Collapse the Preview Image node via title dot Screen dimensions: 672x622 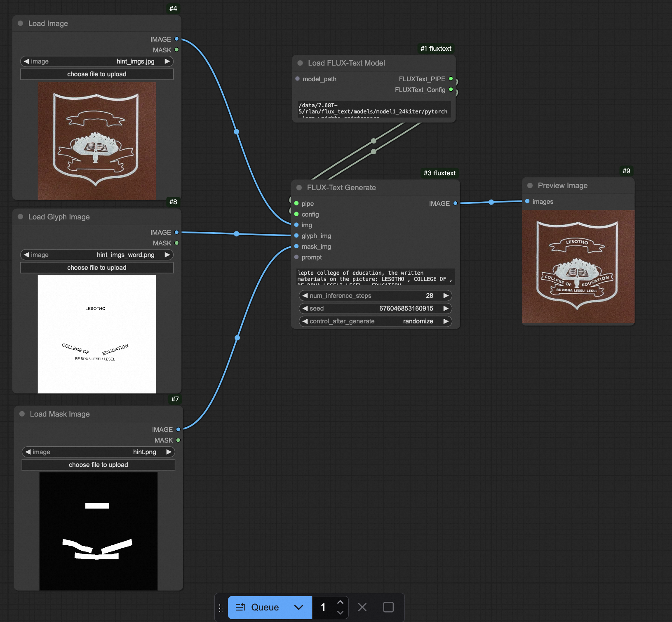click(x=529, y=185)
